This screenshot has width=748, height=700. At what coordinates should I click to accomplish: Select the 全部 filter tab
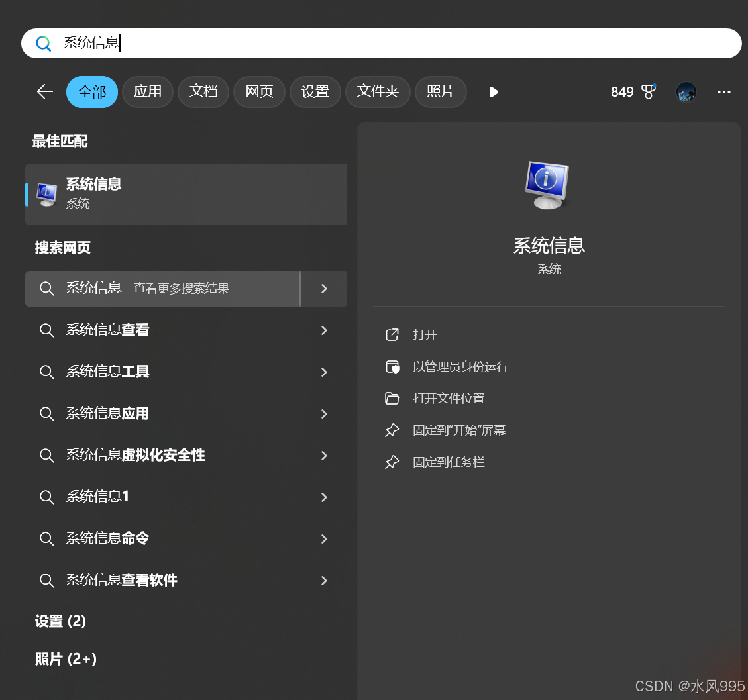(x=92, y=91)
